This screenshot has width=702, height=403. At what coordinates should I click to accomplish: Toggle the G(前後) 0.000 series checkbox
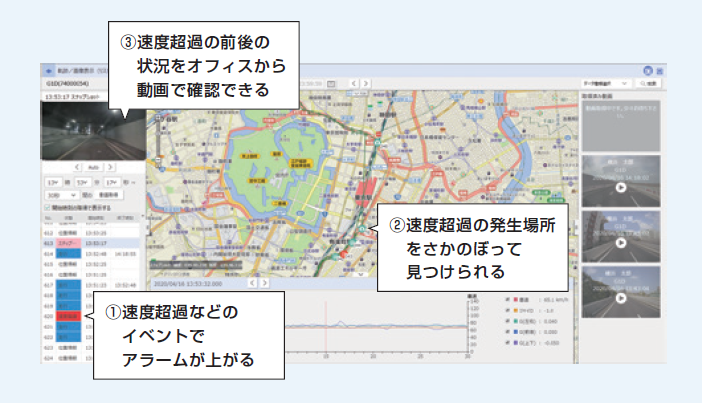coord(507,332)
